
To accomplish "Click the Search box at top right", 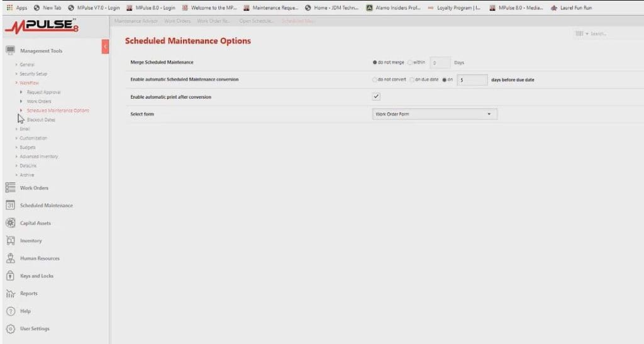I will coord(616,34).
